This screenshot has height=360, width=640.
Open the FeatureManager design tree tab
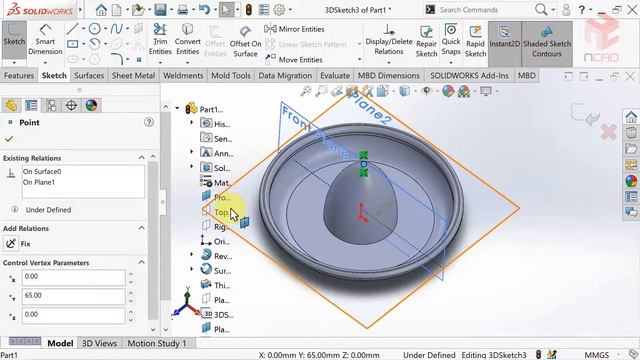tap(11, 105)
